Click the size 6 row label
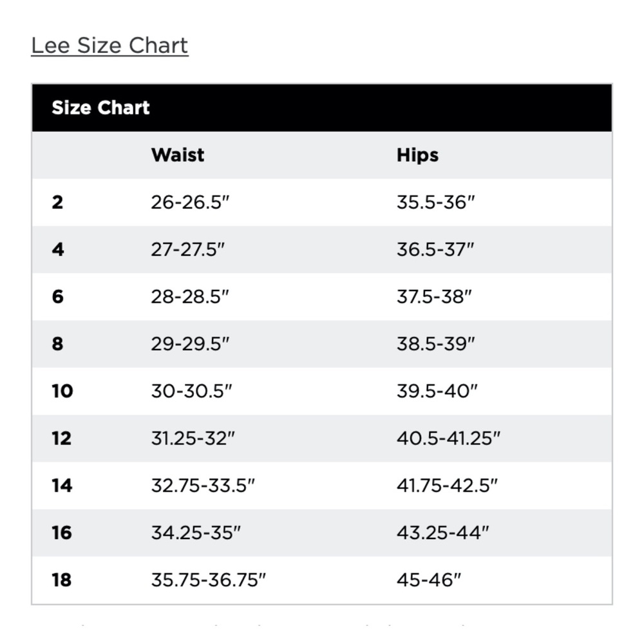 click(x=58, y=297)
